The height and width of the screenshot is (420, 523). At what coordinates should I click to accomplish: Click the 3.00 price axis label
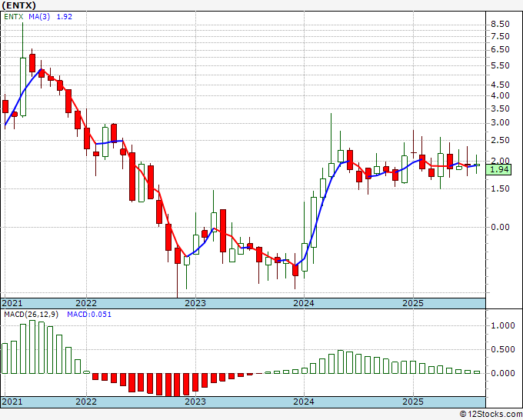[x=501, y=123]
